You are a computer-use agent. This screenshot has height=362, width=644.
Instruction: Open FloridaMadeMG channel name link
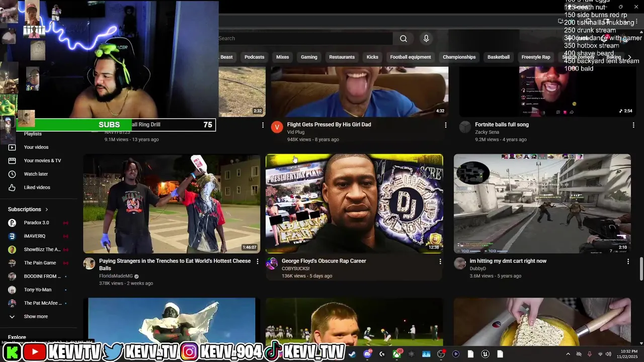tap(116, 276)
